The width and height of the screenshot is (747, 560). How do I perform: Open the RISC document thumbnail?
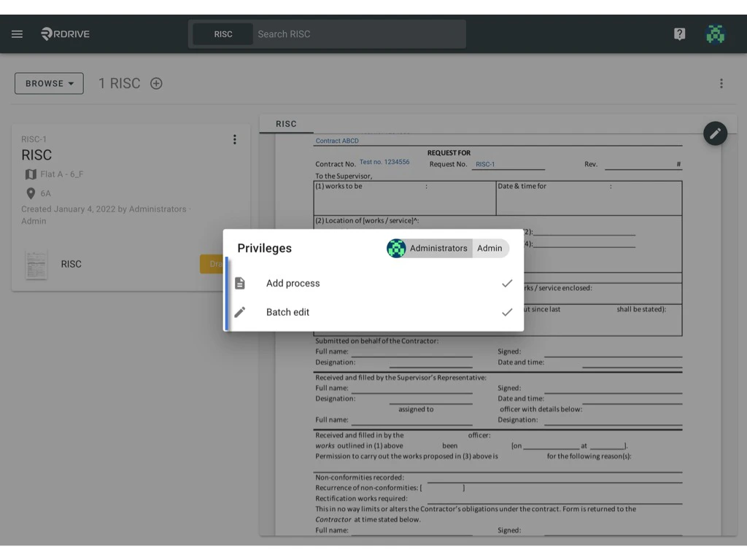36,265
